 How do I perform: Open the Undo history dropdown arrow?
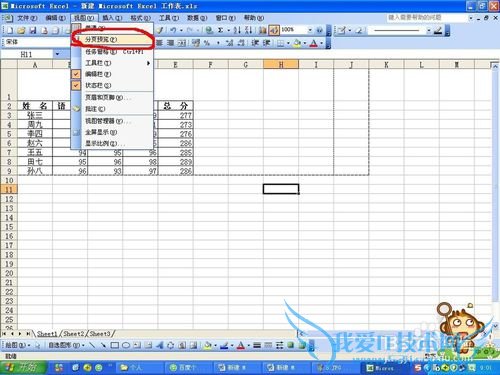coord(181,30)
